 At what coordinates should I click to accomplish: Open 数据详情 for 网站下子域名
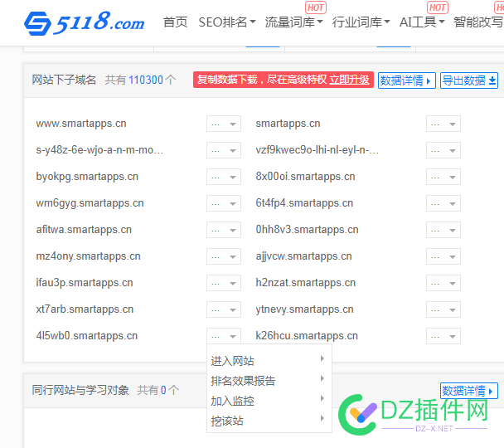click(x=407, y=80)
